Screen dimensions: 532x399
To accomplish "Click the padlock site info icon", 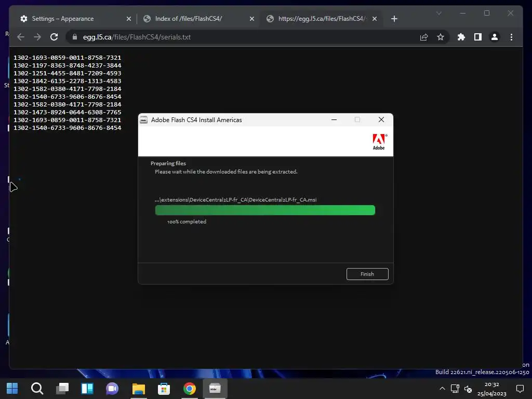I will [x=75, y=37].
